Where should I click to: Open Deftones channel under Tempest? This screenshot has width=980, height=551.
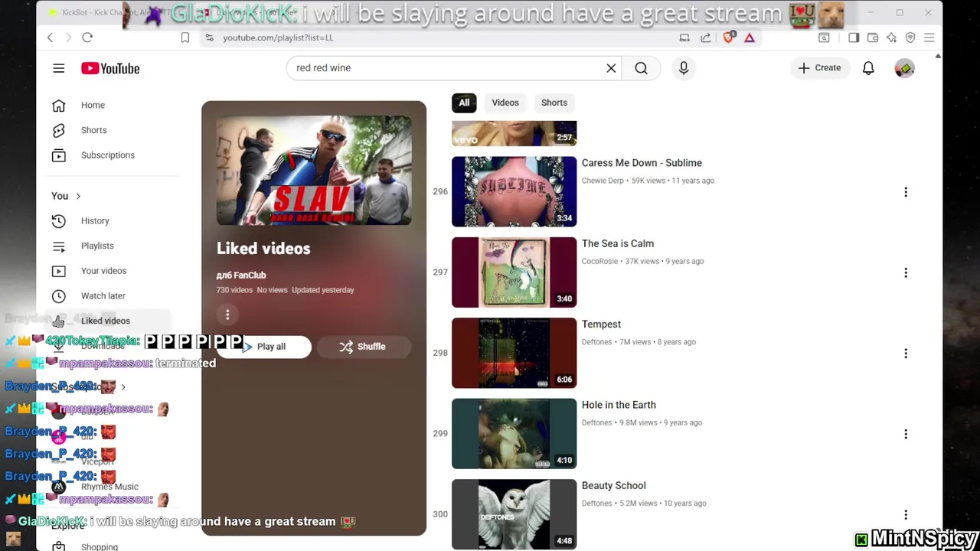596,342
